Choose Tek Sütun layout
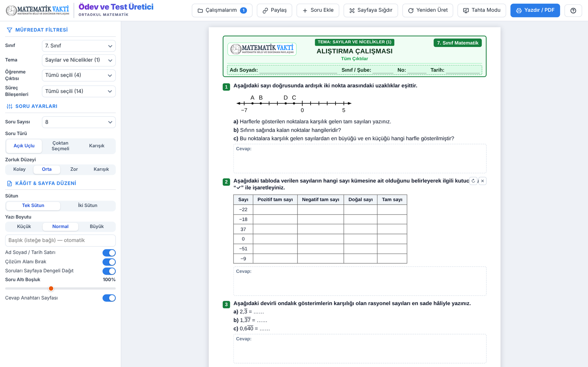The image size is (588, 367). click(x=33, y=206)
